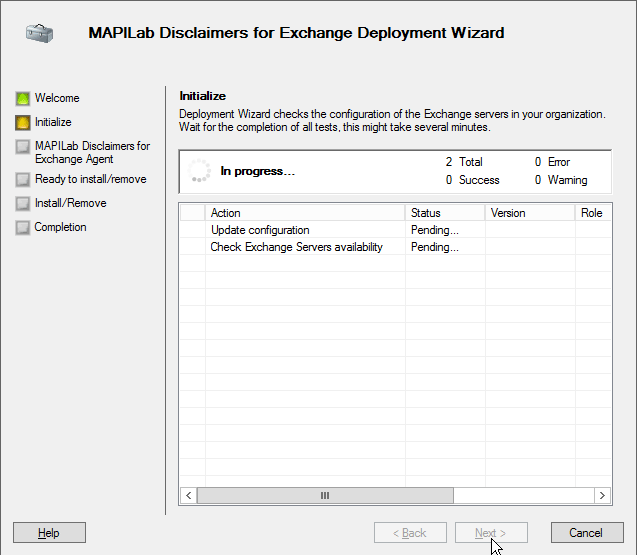Click the Back button
The height and width of the screenshot is (555, 637).
[x=410, y=533]
